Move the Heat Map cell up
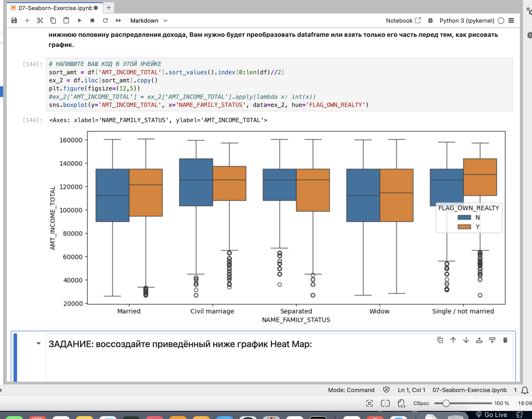The width and height of the screenshot is (532, 419). pyautogui.click(x=453, y=340)
